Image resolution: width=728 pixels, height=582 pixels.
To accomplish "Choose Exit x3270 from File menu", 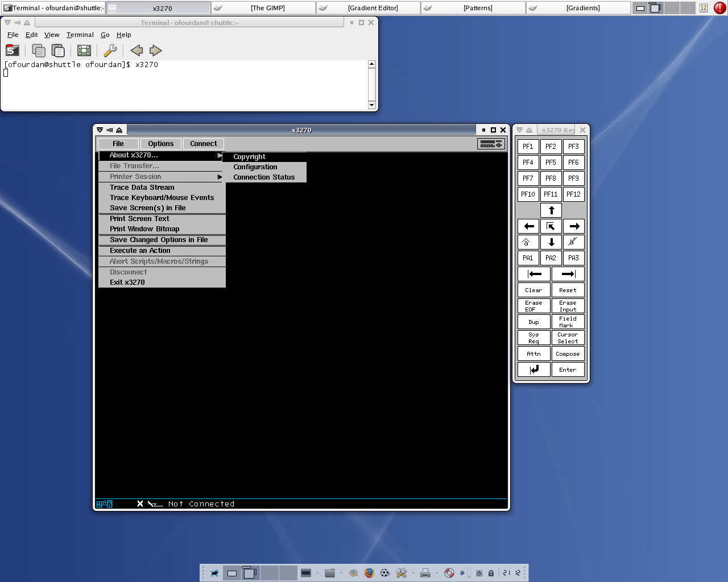I will pos(127,282).
